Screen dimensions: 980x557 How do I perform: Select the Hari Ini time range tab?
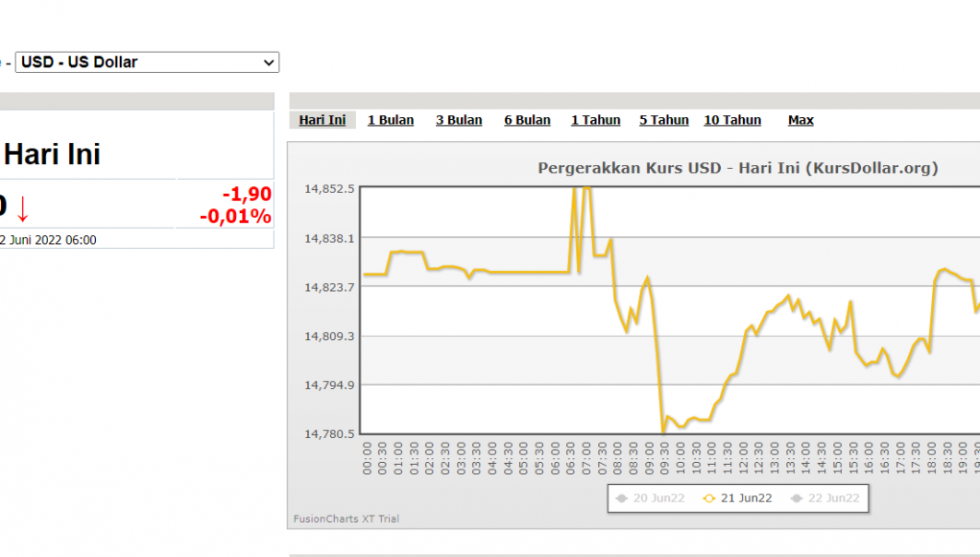(323, 120)
